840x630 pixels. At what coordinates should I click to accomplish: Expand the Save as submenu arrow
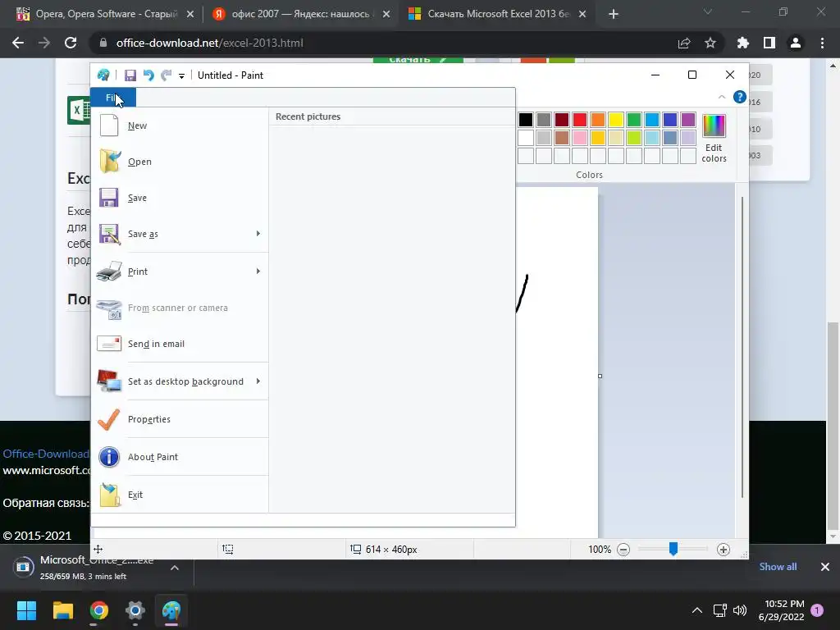tap(258, 234)
